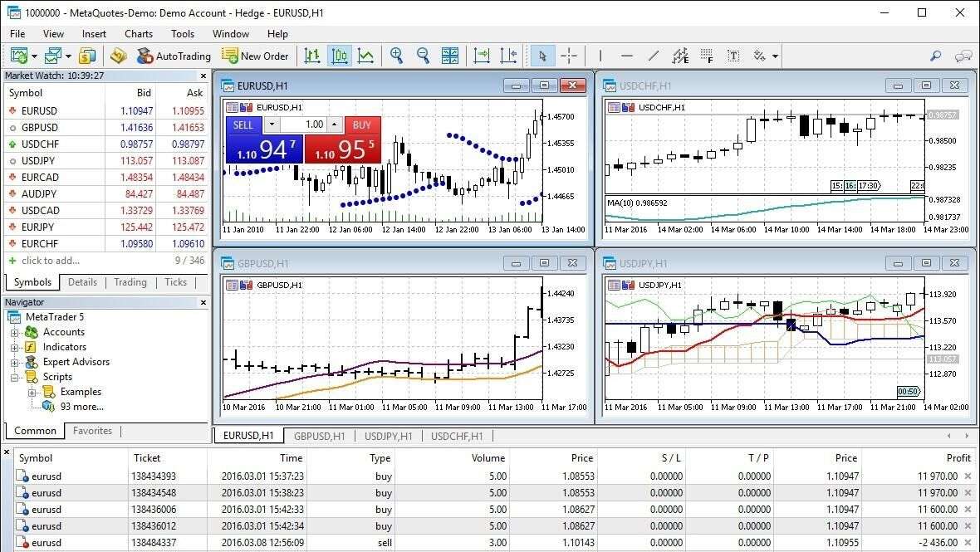Image resolution: width=980 pixels, height=552 pixels.
Task: Select the crosshair tool
Action: click(x=569, y=56)
